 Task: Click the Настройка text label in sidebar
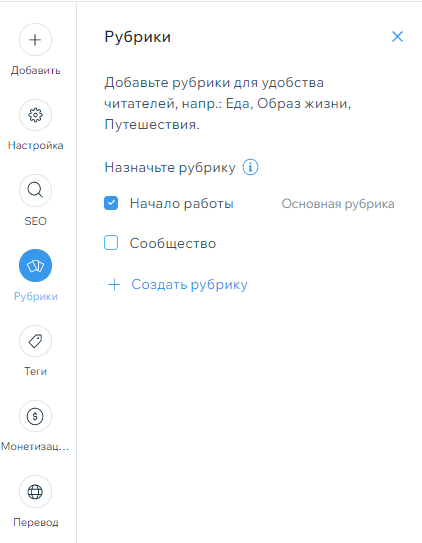pyautogui.click(x=36, y=145)
